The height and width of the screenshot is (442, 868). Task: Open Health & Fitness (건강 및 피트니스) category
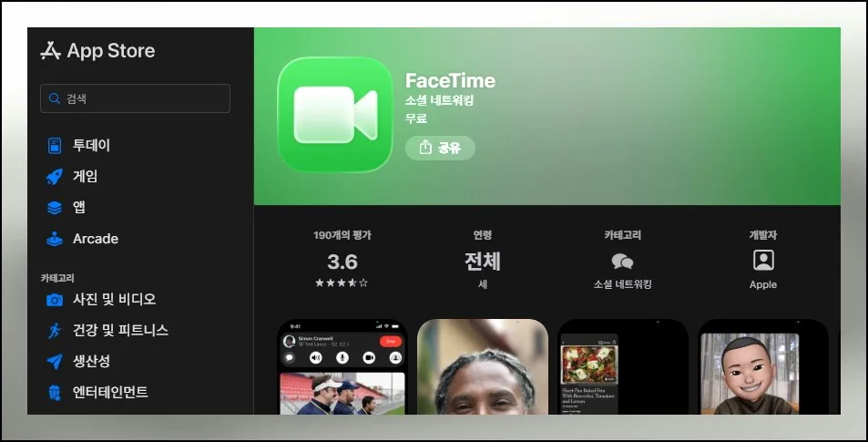(x=120, y=330)
